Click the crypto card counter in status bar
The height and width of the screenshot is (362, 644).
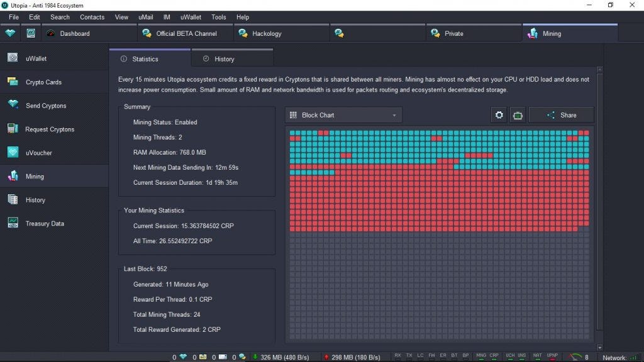tap(203, 357)
